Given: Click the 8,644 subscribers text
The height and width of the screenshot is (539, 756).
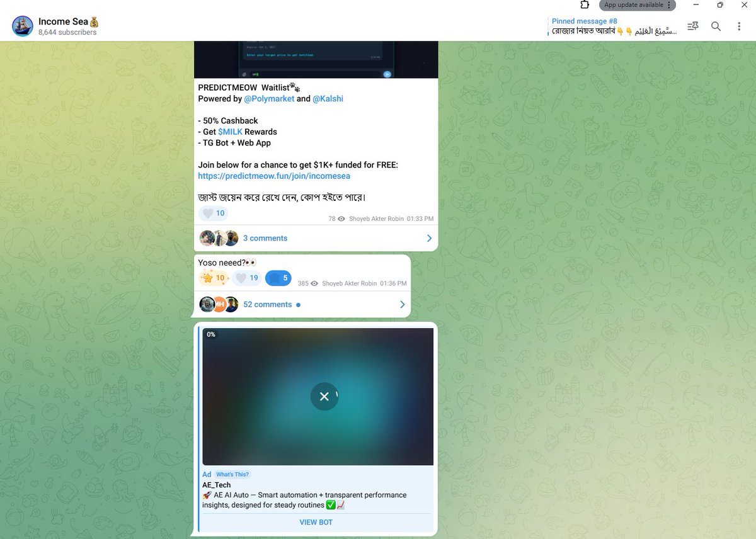Looking at the screenshot, I should coord(67,32).
